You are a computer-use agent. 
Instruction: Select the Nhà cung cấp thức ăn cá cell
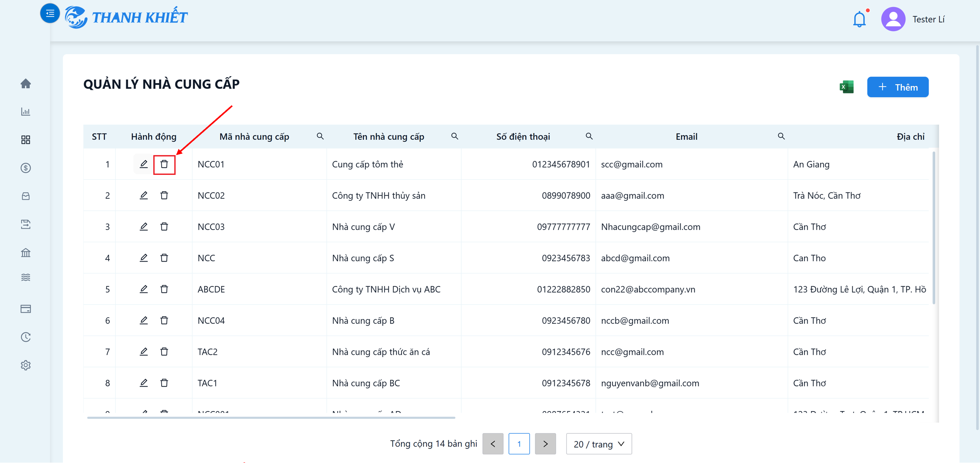pos(394,351)
